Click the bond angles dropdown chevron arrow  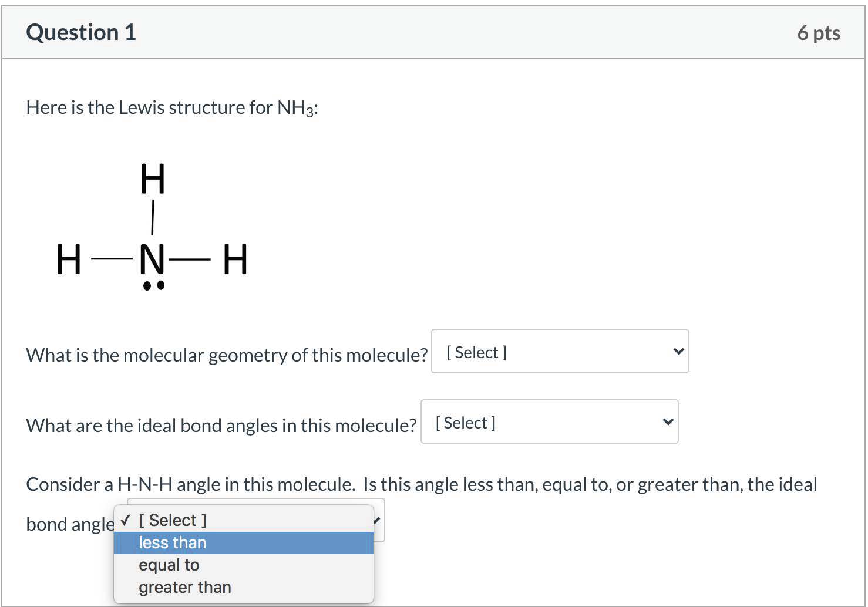point(668,422)
